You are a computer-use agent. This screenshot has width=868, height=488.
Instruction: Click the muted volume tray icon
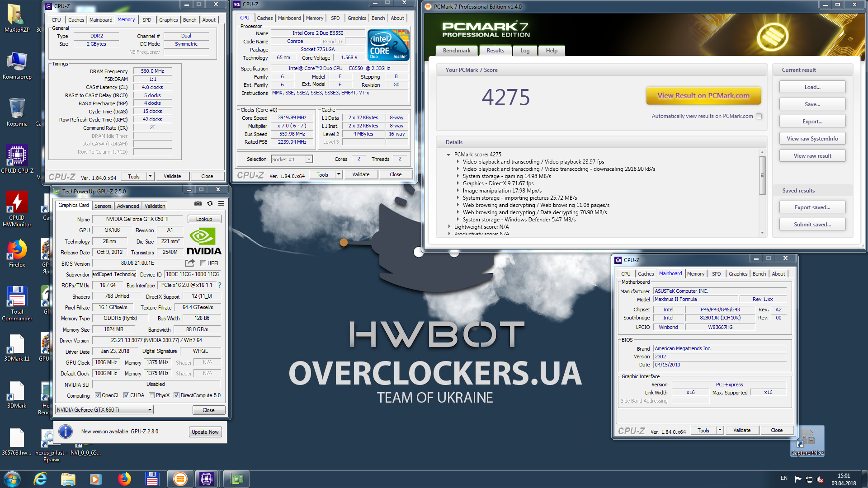tap(820, 479)
